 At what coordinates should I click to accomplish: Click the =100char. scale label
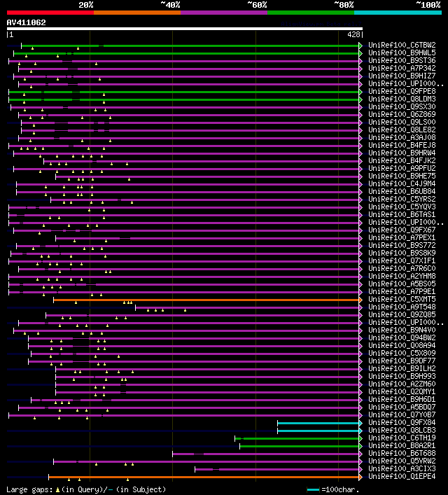[340, 489]
